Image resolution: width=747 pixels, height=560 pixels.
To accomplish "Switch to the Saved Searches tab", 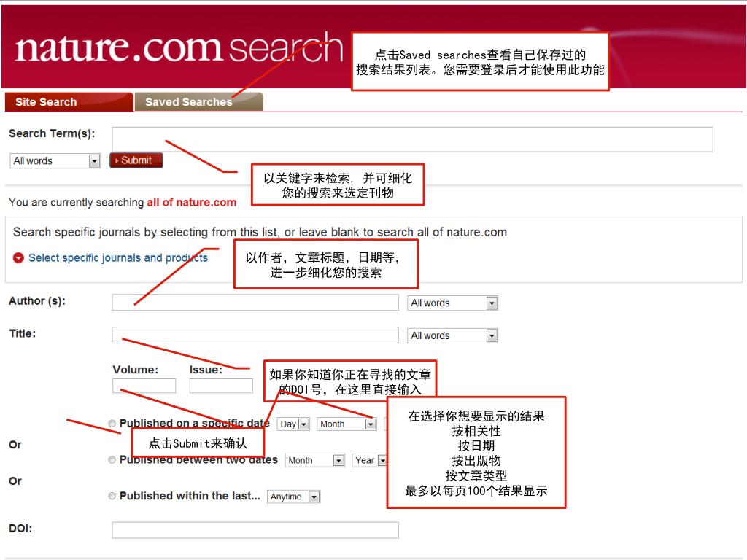I will [198, 102].
